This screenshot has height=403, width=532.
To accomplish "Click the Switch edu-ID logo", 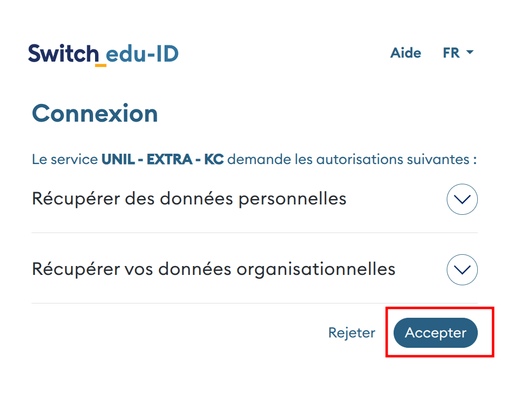I will tap(103, 53).
